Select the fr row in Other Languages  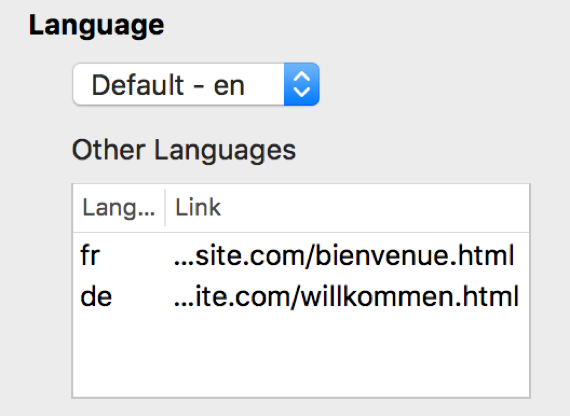point(301,256)
